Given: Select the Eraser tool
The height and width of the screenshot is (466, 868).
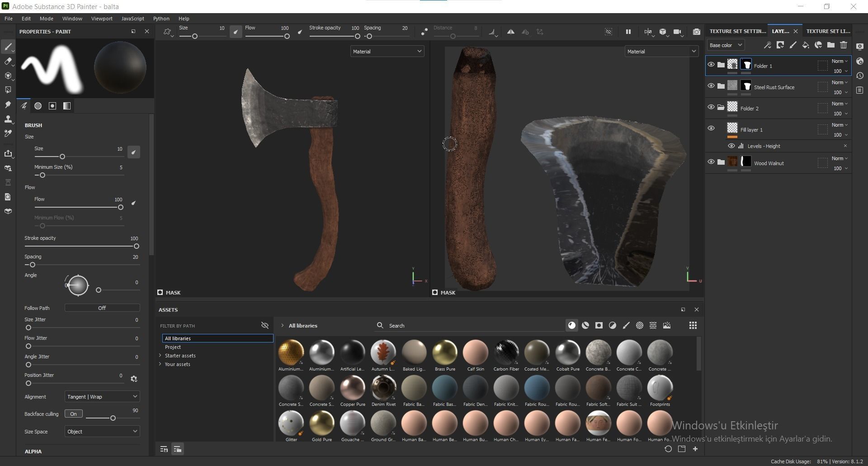Looking at the screenshot, I should 8,62.
